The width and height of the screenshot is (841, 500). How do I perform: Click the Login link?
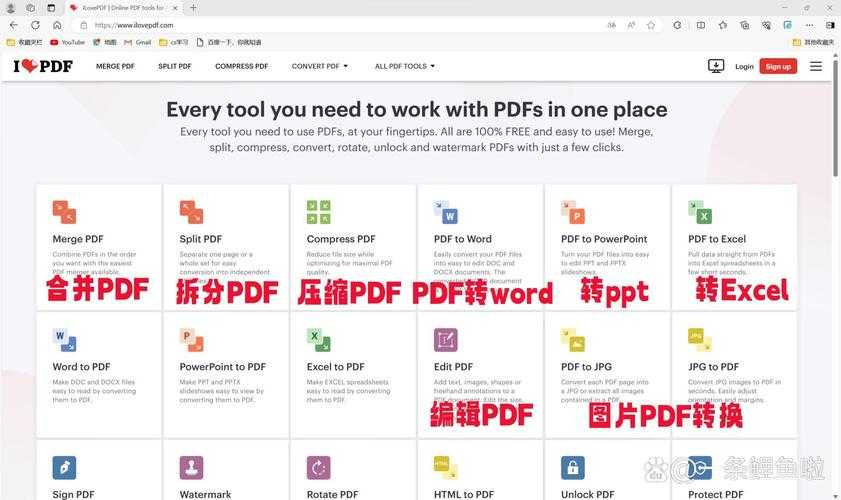click(744, 67)
